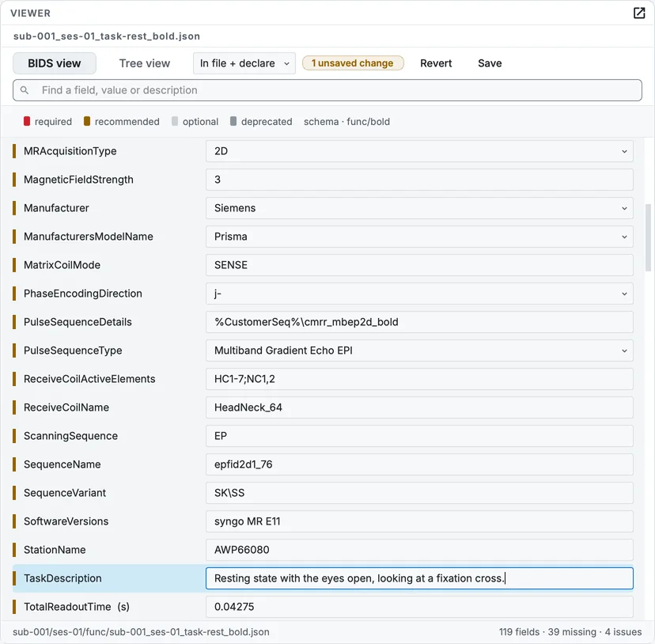Click the required legend red marker
The image size is (655, 644).
[x=27, y=121]
